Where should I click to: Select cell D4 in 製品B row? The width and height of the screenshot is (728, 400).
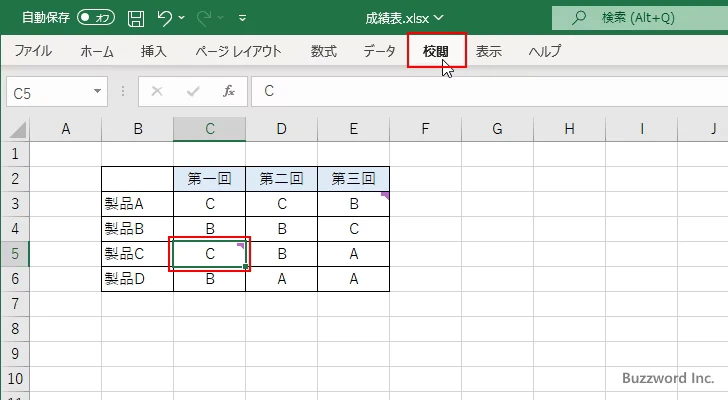(281, 229)
